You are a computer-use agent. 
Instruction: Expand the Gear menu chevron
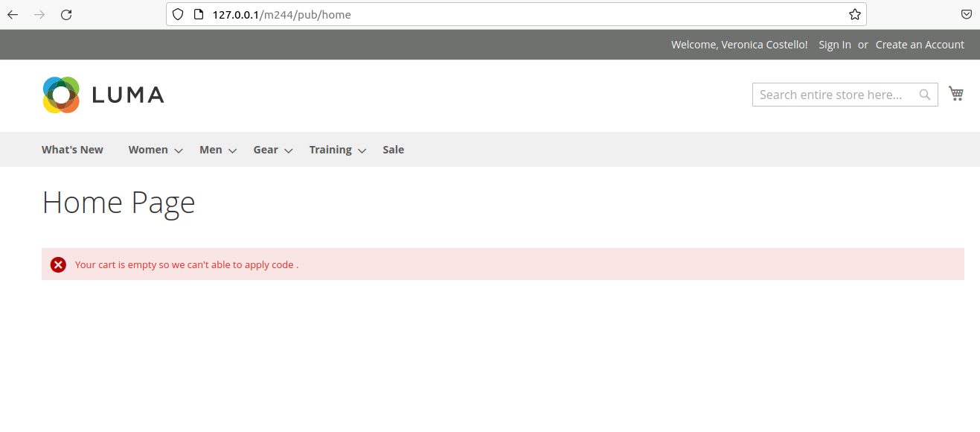pyautogui.click(x=288, y=150)
